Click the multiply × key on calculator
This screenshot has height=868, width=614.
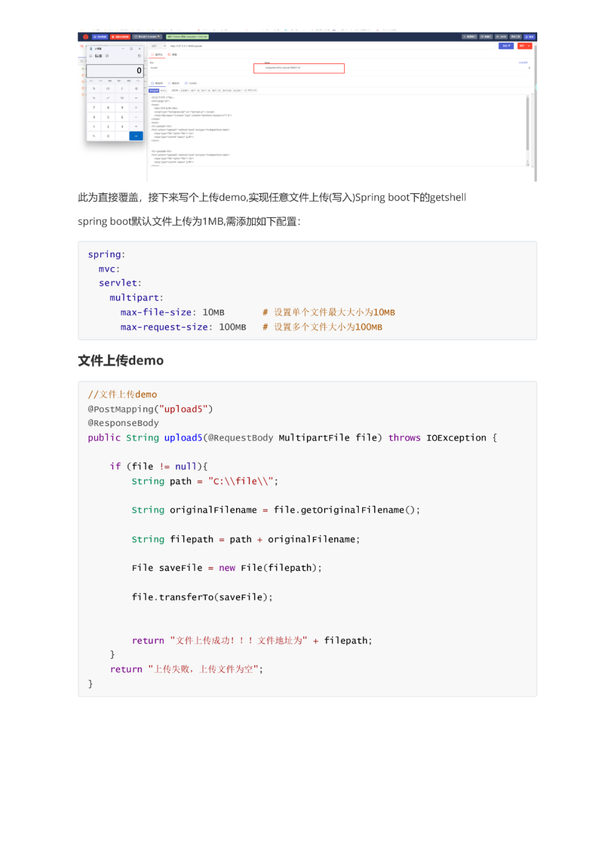[x=136, y=107]
